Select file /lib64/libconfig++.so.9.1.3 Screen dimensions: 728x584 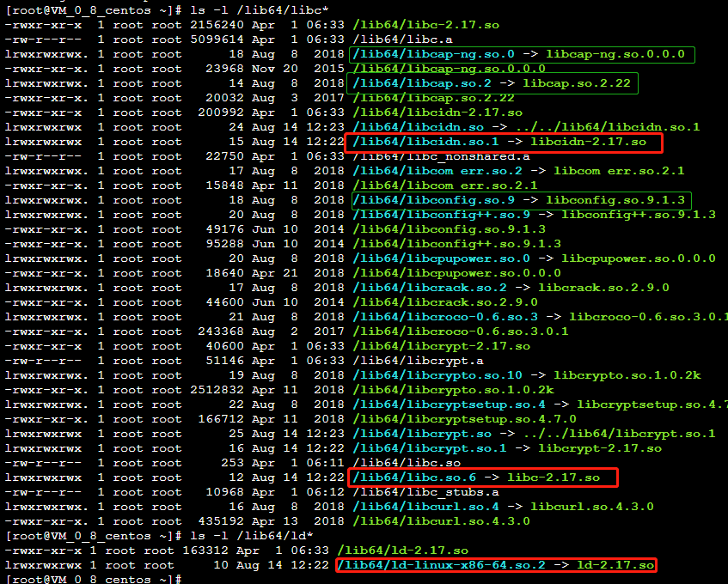click(457, 244)
